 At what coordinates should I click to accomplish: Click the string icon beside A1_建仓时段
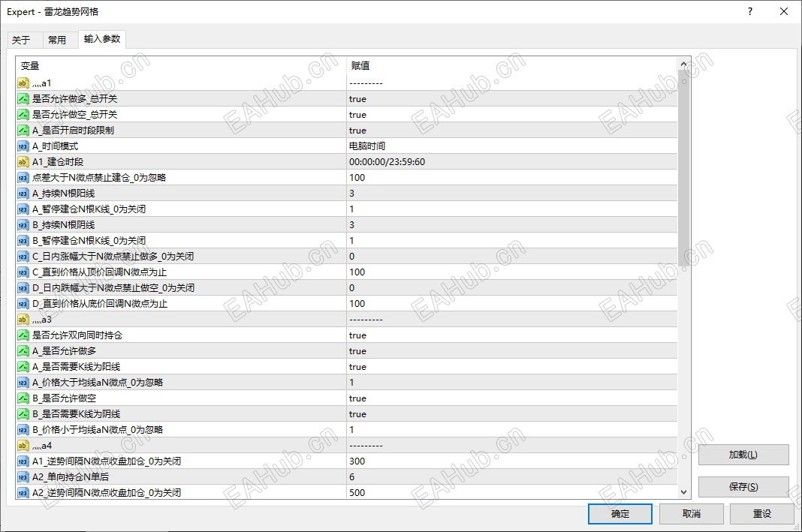click(23, 162)
